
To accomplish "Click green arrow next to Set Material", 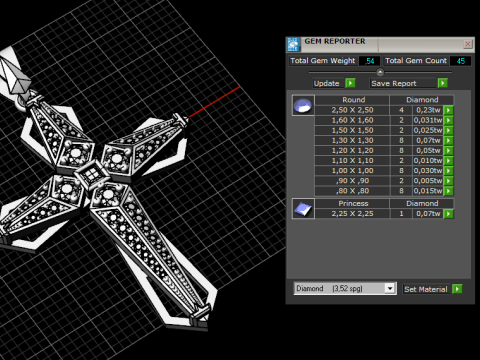I will coord(457,289).
